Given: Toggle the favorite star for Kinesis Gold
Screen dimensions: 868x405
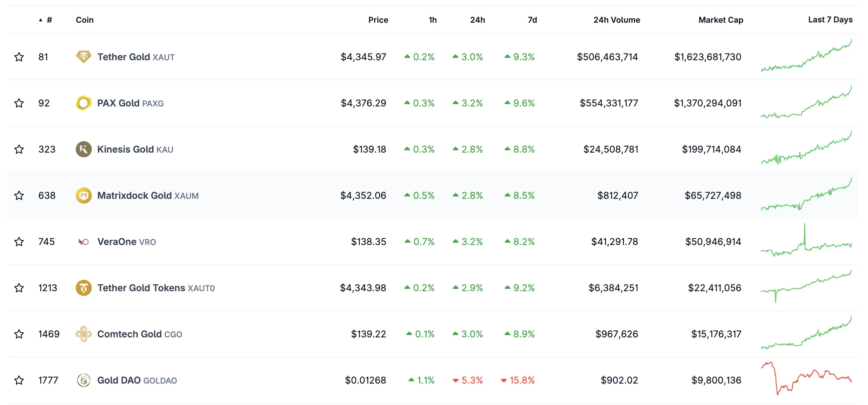Looking at the screenshot, I should click(19, 149).
